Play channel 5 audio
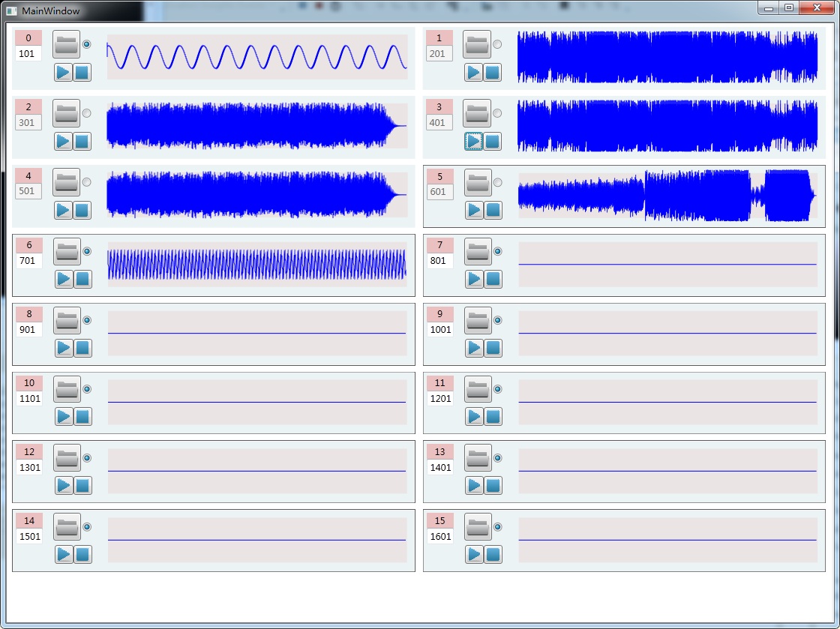 tap(475, 211)
